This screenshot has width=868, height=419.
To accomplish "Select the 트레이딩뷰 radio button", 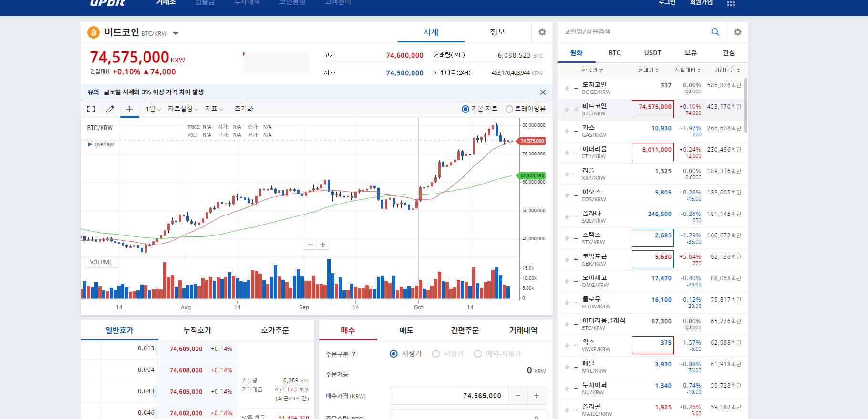I will pyautogui.click(x=509, y=109).
